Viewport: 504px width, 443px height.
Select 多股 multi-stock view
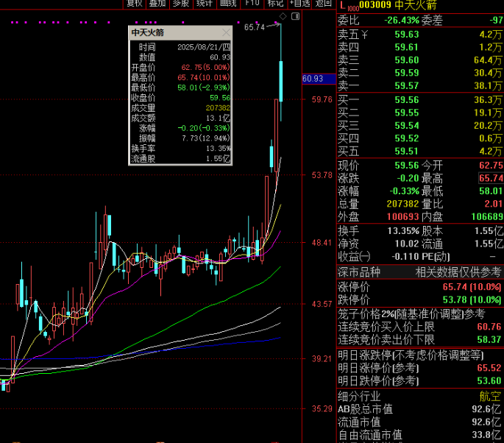(x=181, y=4)
